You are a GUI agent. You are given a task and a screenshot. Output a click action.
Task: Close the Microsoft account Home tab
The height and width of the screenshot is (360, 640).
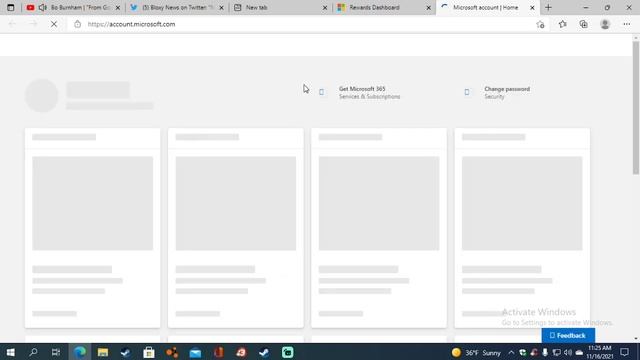(x=532, y=8)
